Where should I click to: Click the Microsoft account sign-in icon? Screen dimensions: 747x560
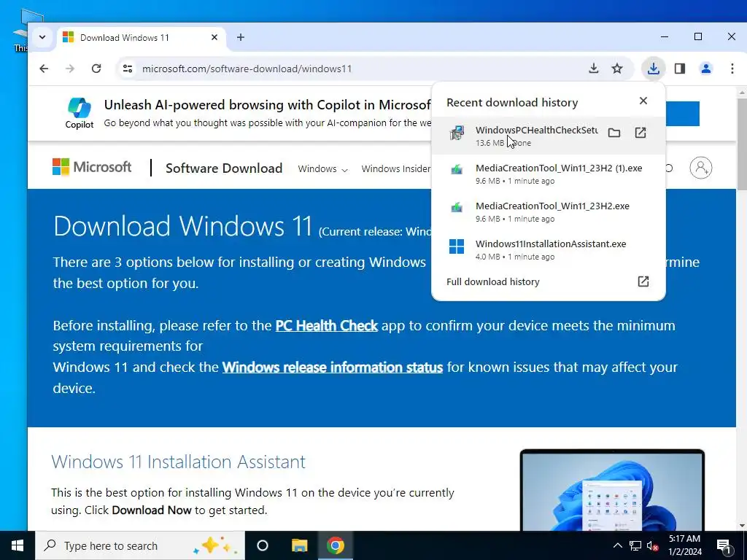click(x=701, y=168)
